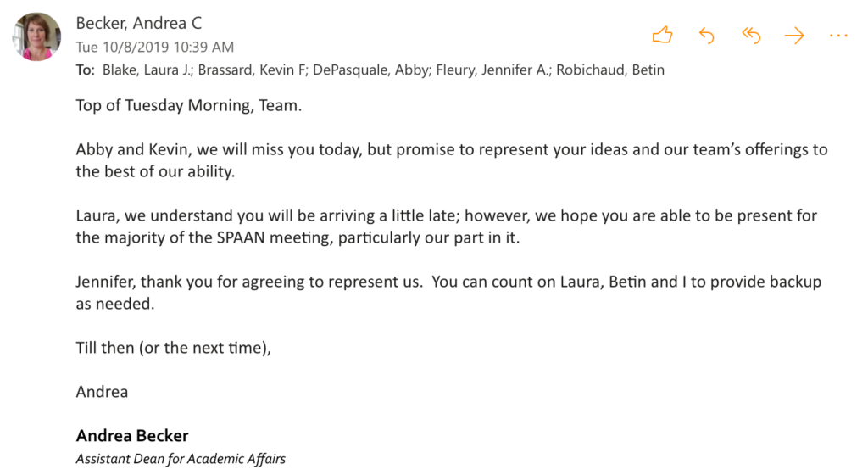This screenshot has height=475, width=868.
Task: Click the Reply arrow icon
Action: [x=706, y=36]
